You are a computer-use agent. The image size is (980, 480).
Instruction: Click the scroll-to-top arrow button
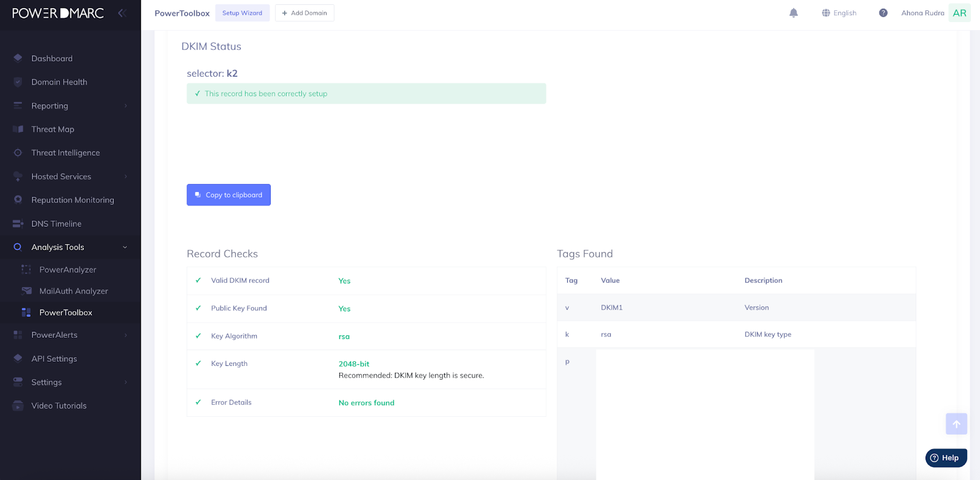click(x=956, y=424)
